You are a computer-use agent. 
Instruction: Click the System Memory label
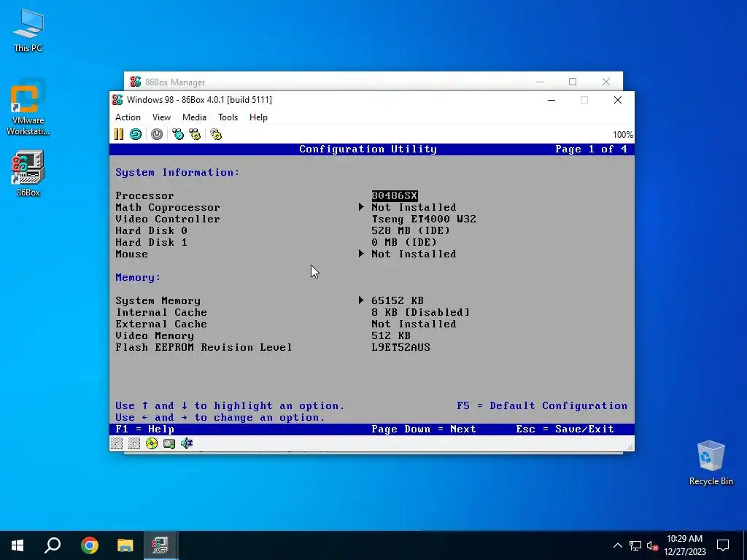tap(158, 300)
